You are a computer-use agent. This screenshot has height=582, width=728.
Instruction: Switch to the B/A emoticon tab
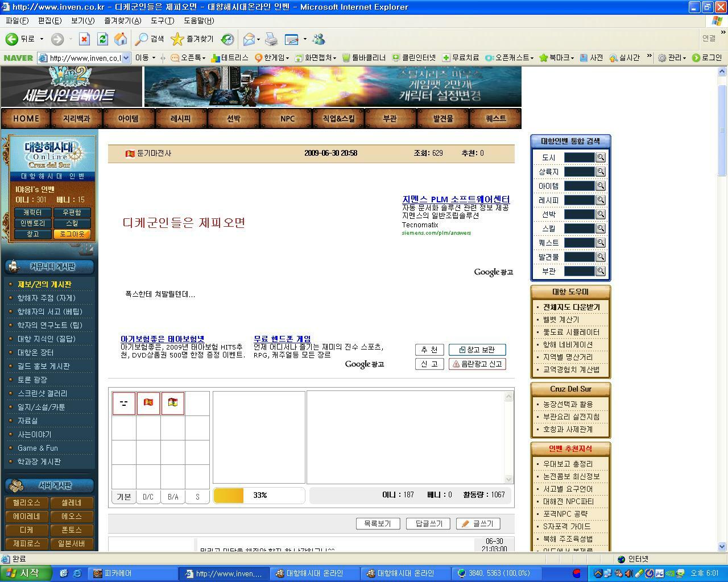(173, 497)
